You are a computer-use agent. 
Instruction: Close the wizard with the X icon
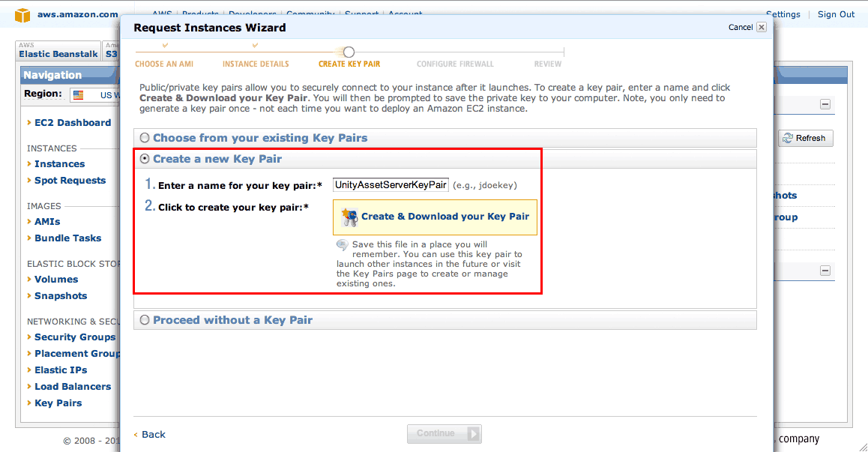tap(762, 27)
